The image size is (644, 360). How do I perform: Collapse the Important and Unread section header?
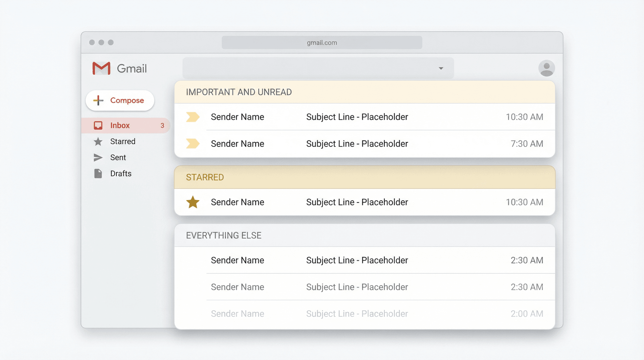click(238, 92)
